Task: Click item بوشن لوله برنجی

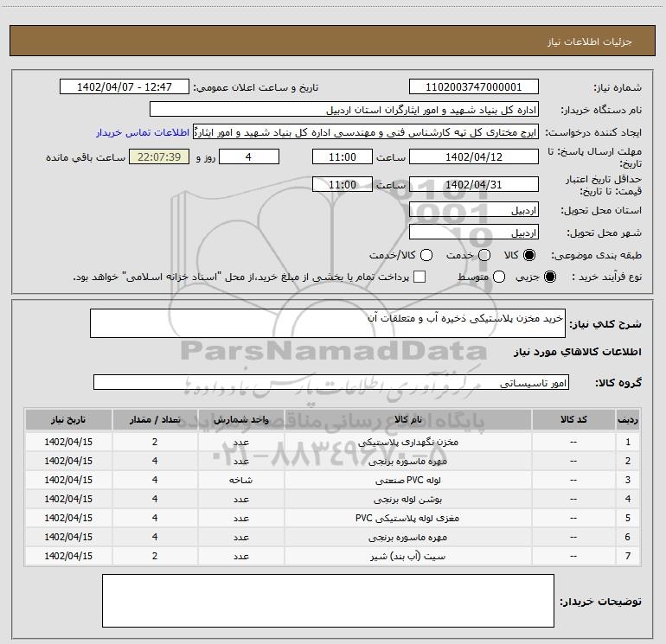Action: point(407,500)
